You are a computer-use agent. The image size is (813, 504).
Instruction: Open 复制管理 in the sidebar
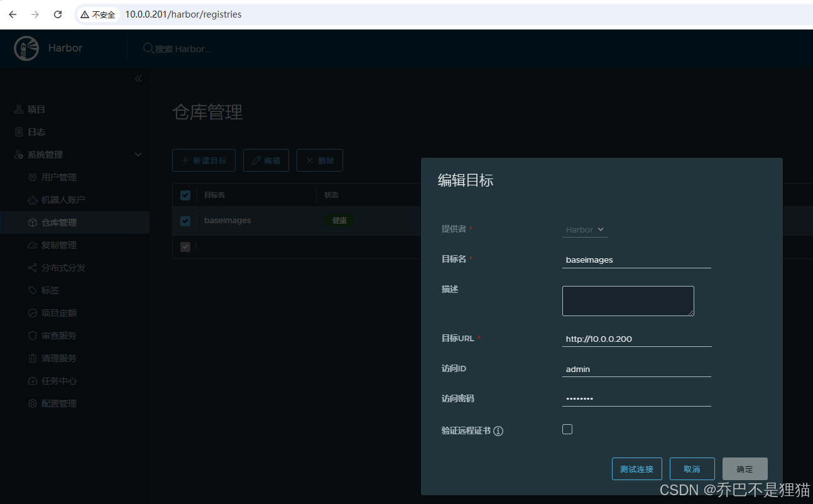pyautogui.click(x=59, y=245)
